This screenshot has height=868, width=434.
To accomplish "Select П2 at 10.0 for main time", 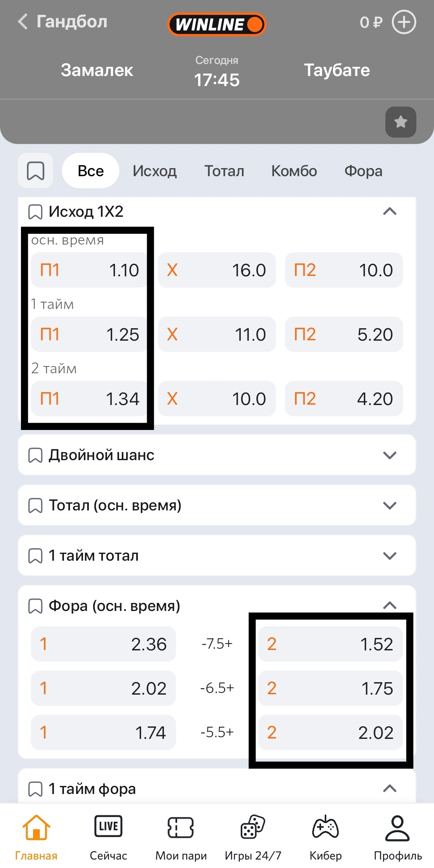I will [344, 270].
